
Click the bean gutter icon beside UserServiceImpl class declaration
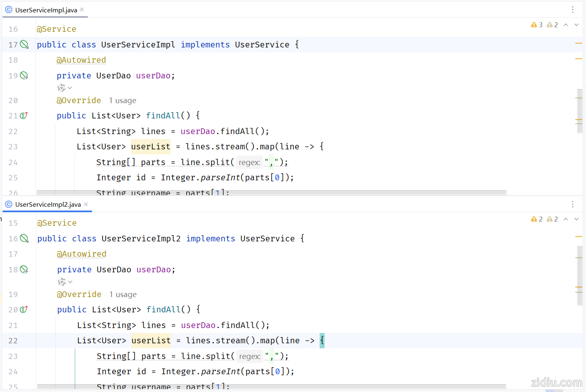click(x=24, y=45)
